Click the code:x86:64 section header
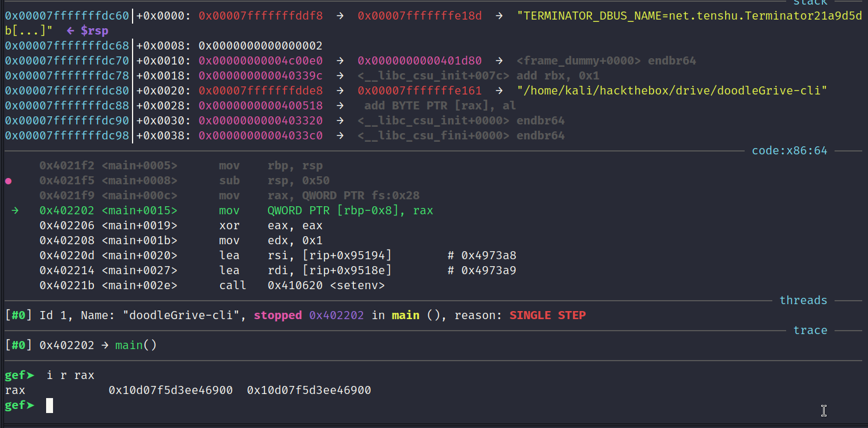Image resolution: width=868 pixels, height=428 pixels. [790, 151]
